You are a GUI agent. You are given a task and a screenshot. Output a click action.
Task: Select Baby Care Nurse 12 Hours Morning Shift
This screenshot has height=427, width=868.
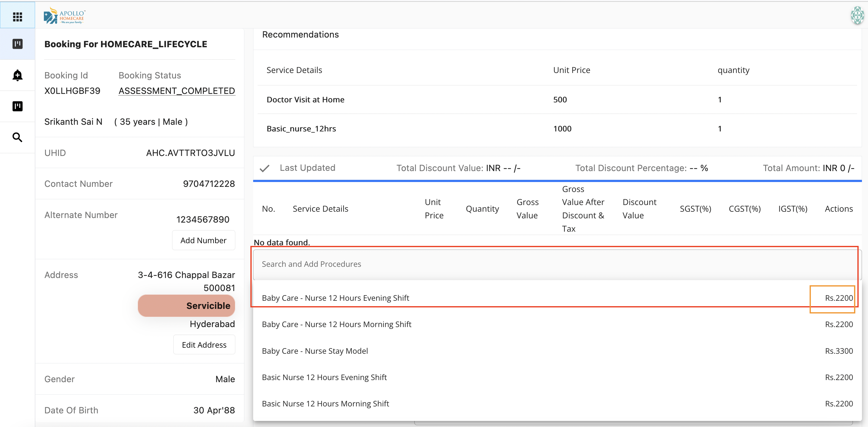coord(336,324)
